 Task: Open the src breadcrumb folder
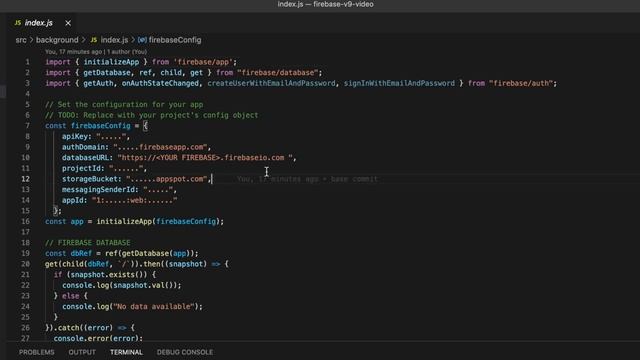coord(21,40)
